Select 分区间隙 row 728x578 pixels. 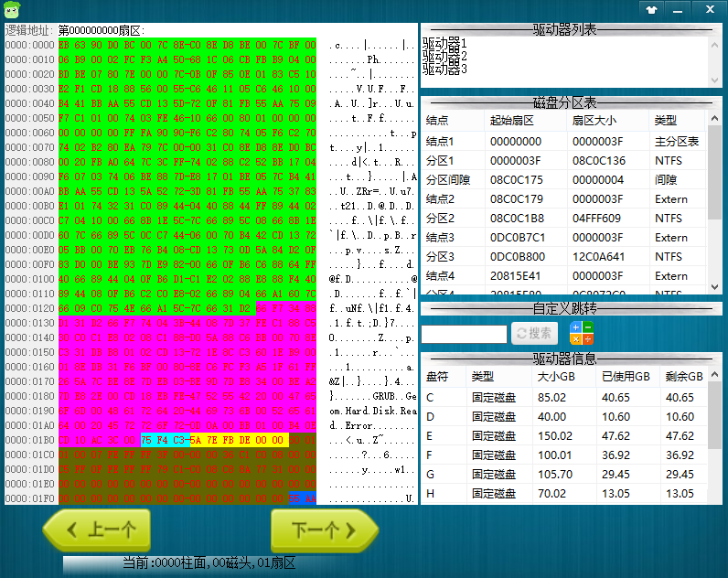coord(563,179)
